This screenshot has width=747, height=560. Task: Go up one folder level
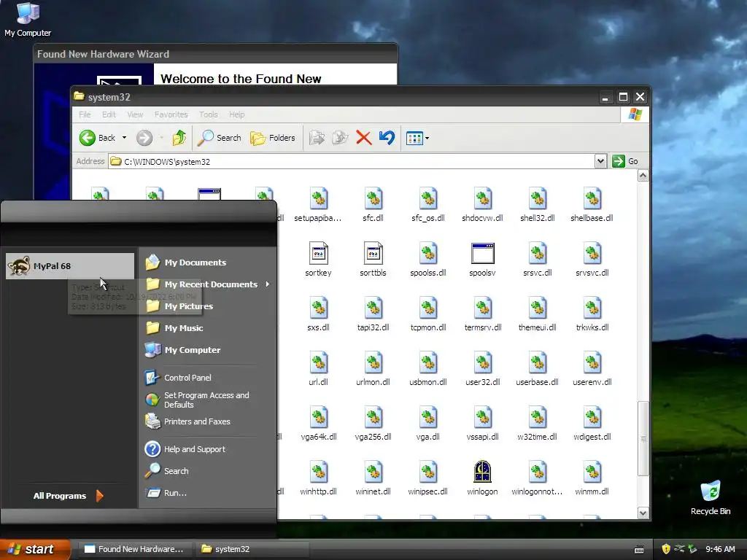coord(179,138)
